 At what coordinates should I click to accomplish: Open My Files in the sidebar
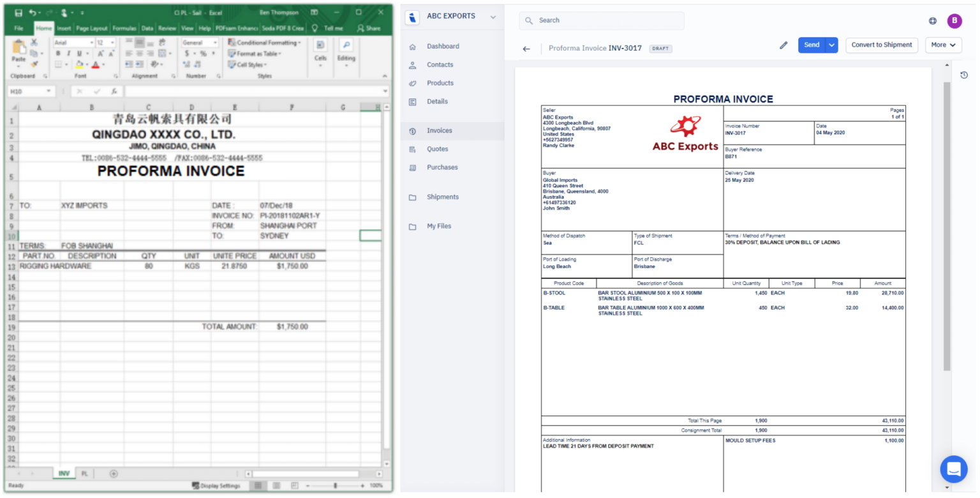(439, 226)
